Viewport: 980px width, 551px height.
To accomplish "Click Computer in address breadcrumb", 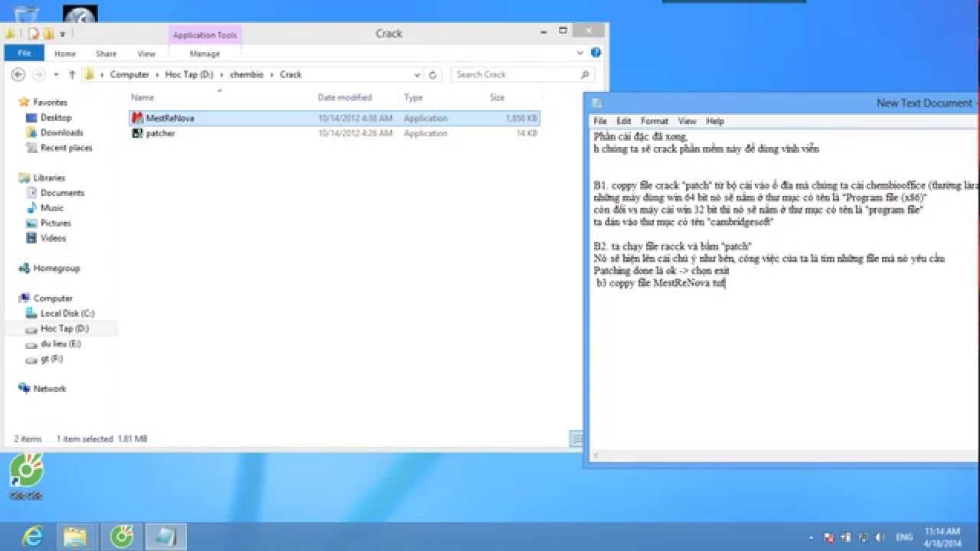I will [129, 74].
